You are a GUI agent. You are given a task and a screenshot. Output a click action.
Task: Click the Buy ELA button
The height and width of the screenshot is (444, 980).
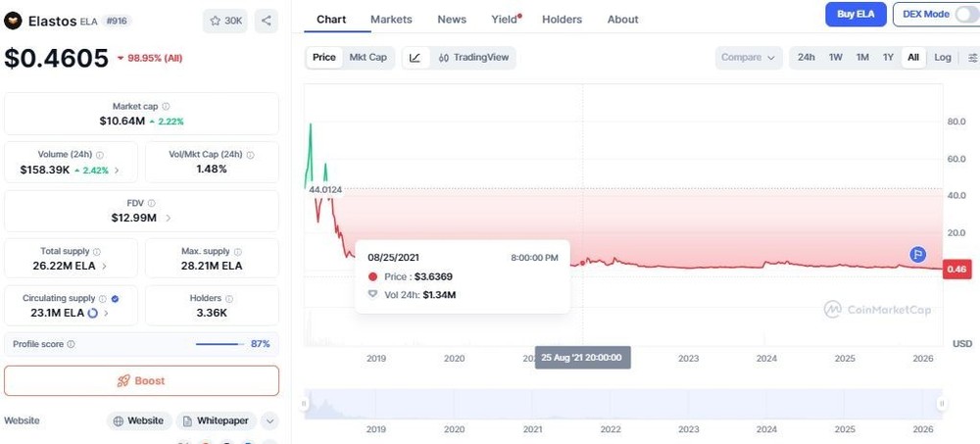pyautogui.click(x=856, y=15)
